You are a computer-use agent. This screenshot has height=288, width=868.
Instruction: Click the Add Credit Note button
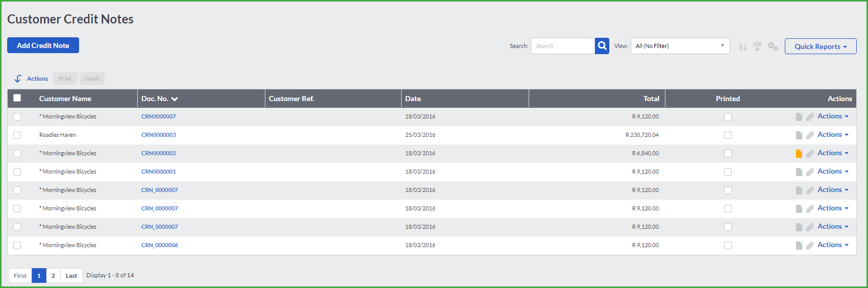coord(43,45)
